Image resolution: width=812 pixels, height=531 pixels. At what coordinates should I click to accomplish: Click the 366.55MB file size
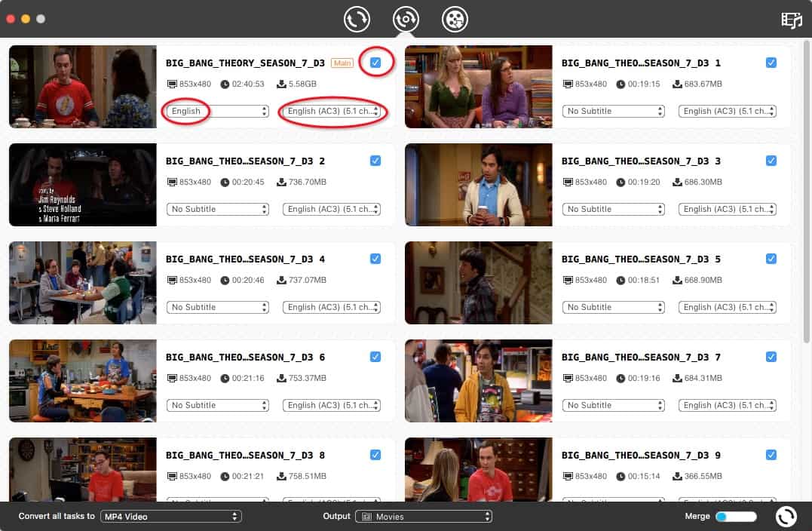pos(703,476)
